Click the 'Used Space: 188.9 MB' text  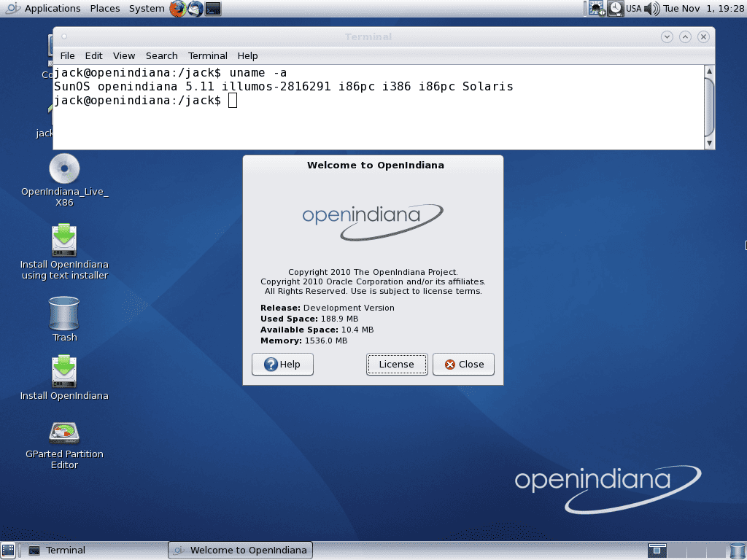[309, 319]
